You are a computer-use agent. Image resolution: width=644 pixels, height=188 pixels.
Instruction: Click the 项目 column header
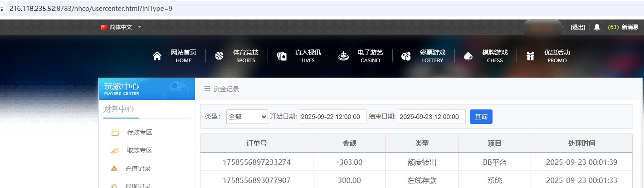click(494, 143)
